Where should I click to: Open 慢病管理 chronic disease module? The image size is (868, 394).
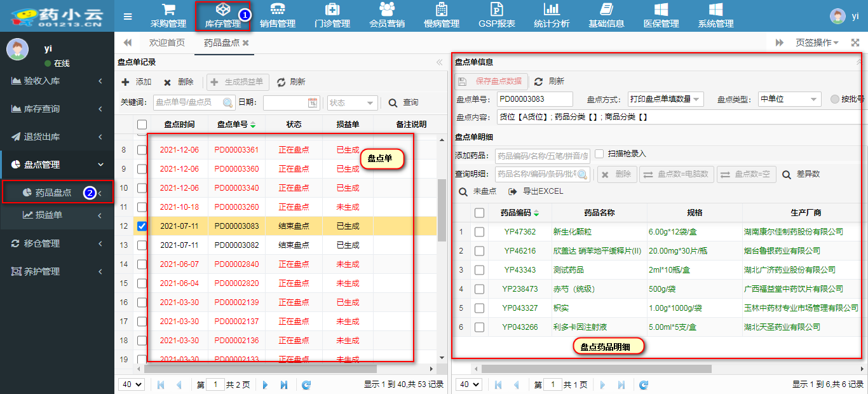click(x=442, y=16)
